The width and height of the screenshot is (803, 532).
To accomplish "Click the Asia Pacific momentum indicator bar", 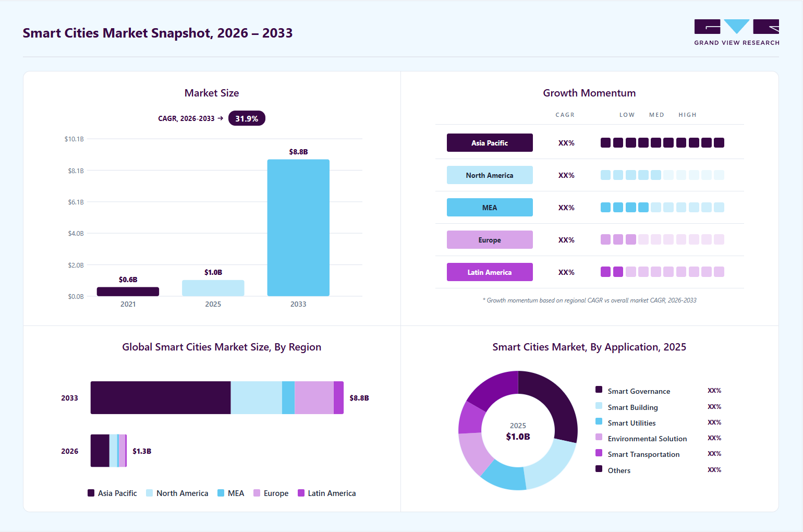I will [x=662, y=143].
